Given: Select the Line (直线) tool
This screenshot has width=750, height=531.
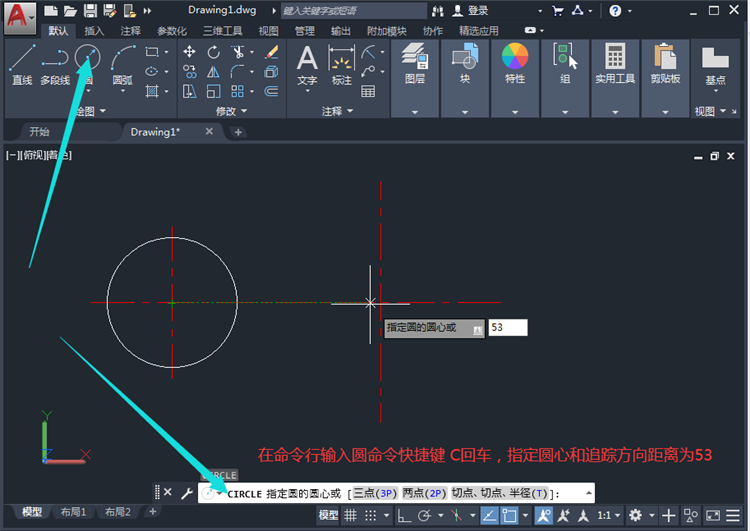Looking at the screenshot, I should (22, 65).
